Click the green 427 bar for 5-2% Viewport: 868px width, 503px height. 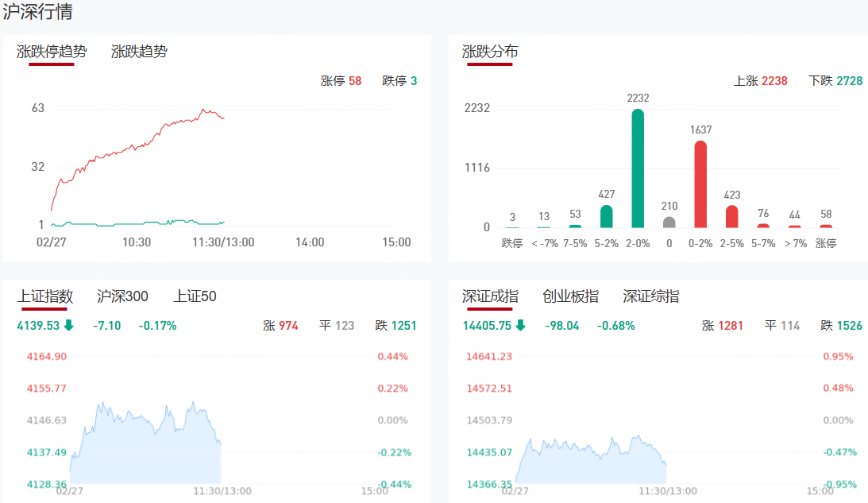(x=606, y=216)
